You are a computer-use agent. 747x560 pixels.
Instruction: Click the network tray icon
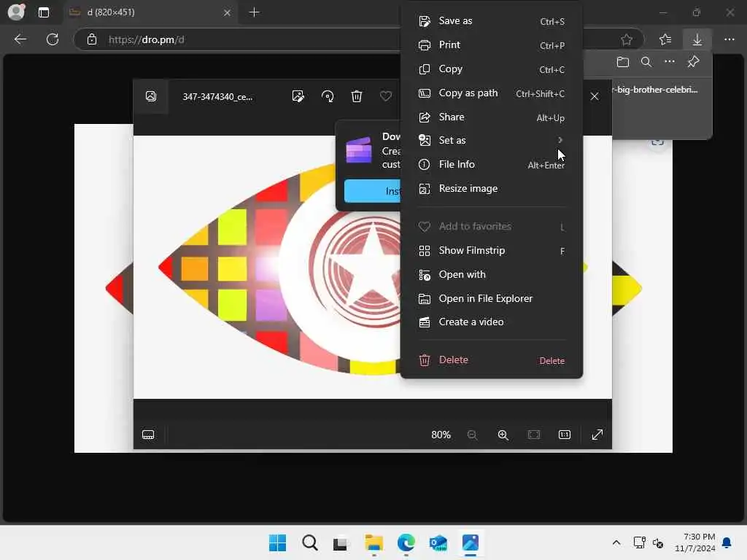pyautogui.click(x=639, y=542)
